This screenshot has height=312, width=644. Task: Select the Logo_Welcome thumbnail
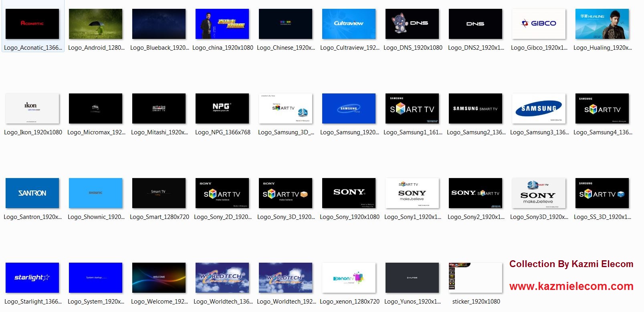pyautogui.click(x=159, y=278)
